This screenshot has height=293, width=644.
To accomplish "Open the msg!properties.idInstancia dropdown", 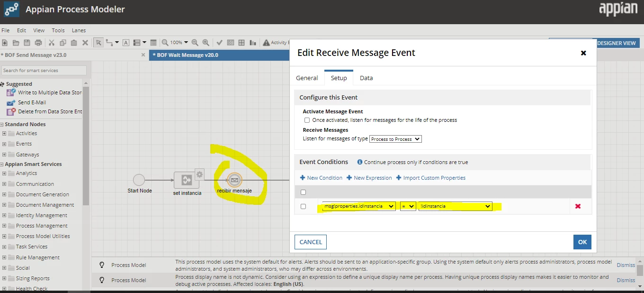I will [x=359, y=206].
